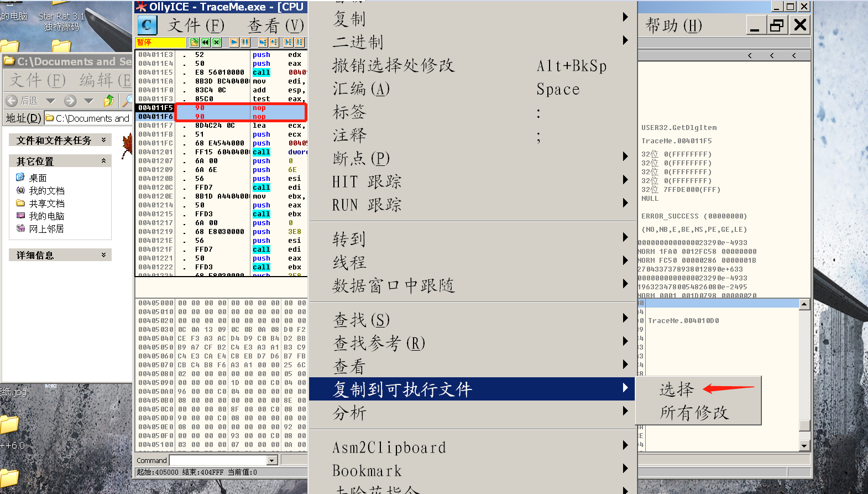868x494 pixels.
Task: Open the Asm2Clipboard menu entry
Action: pyautogui.click(x=472, y=447)
